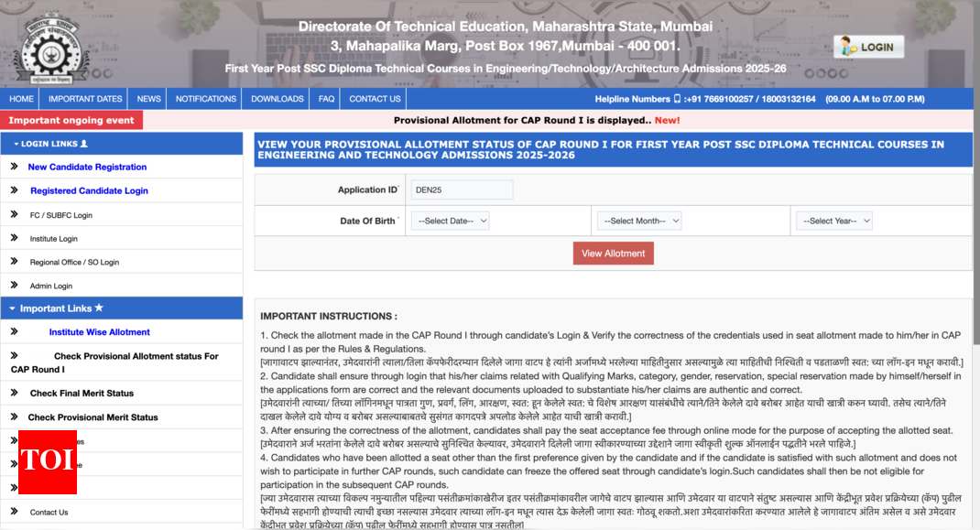Open FC / SUBFC Login link
The height and width of the screenshot is (530, 980).
point(60,215)
